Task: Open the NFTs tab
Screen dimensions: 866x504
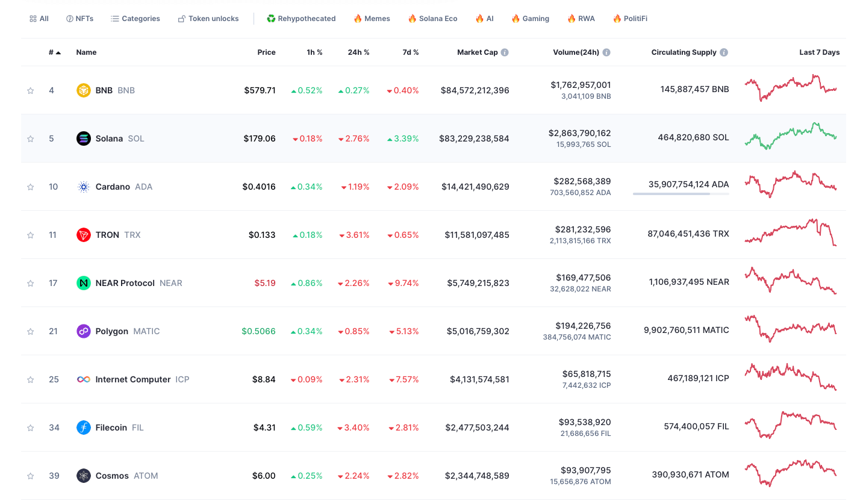Action: 79,19
